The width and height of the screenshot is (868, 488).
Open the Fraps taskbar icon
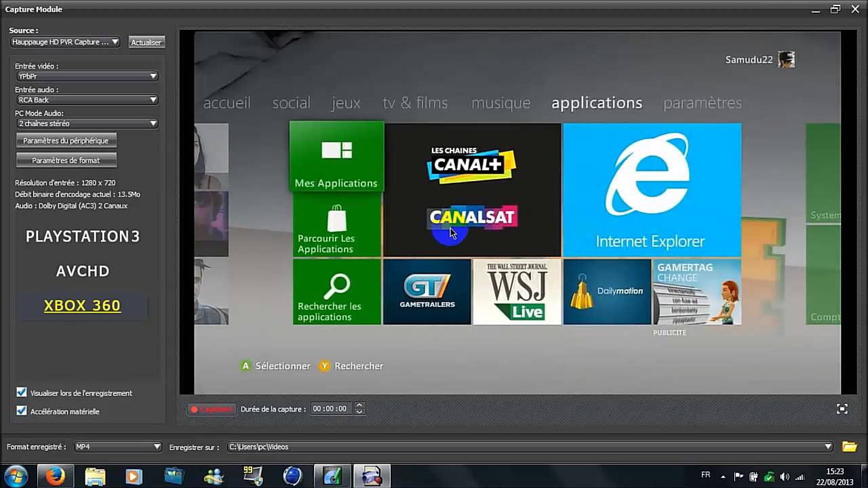click(253, 476)
